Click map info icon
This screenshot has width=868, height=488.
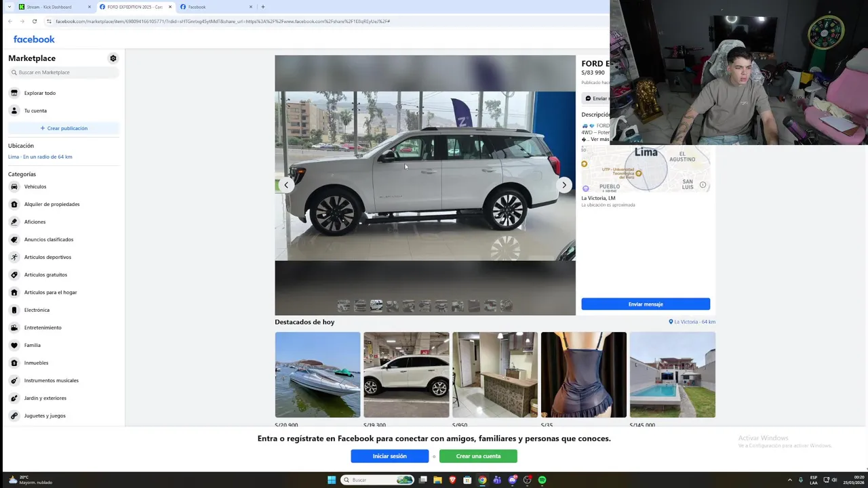point(703,185)
